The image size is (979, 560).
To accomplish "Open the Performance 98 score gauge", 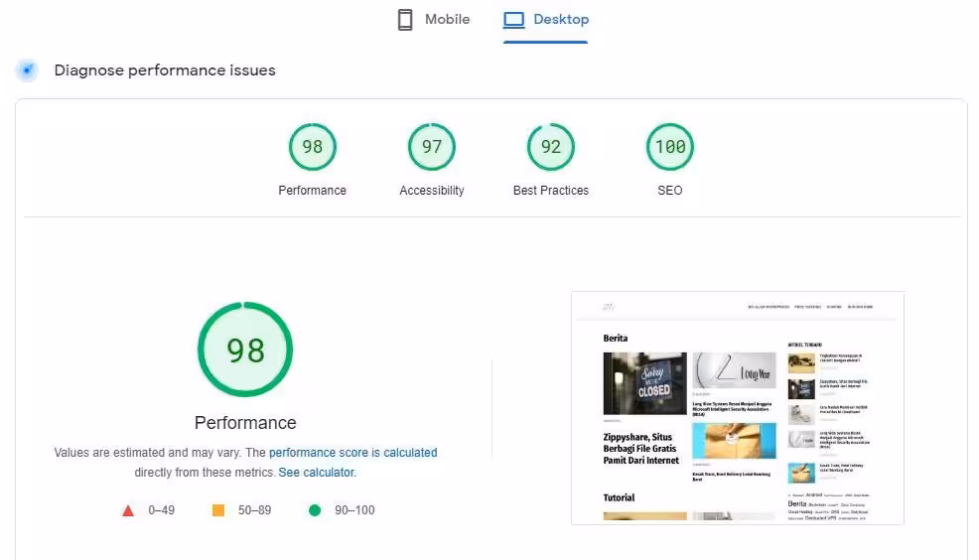I will coord(312,147).
